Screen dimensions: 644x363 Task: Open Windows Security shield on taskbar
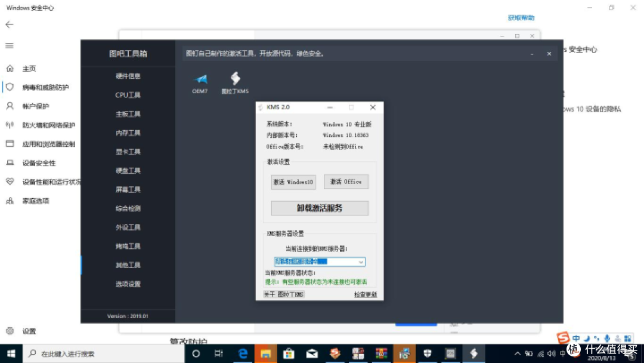[428, 353]
